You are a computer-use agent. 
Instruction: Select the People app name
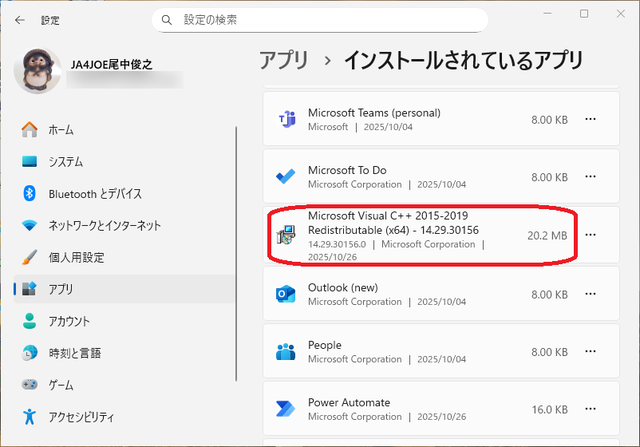click(324, 345)
